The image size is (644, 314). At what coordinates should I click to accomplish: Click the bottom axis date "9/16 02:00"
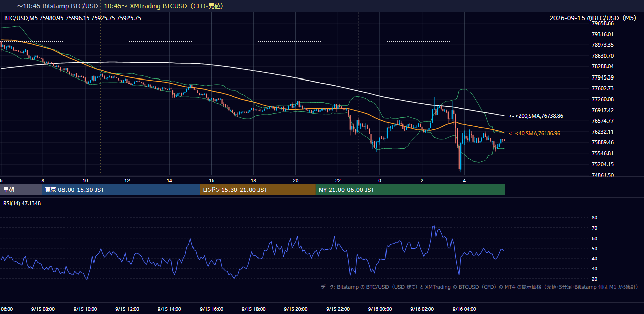[x=422, y=309]
